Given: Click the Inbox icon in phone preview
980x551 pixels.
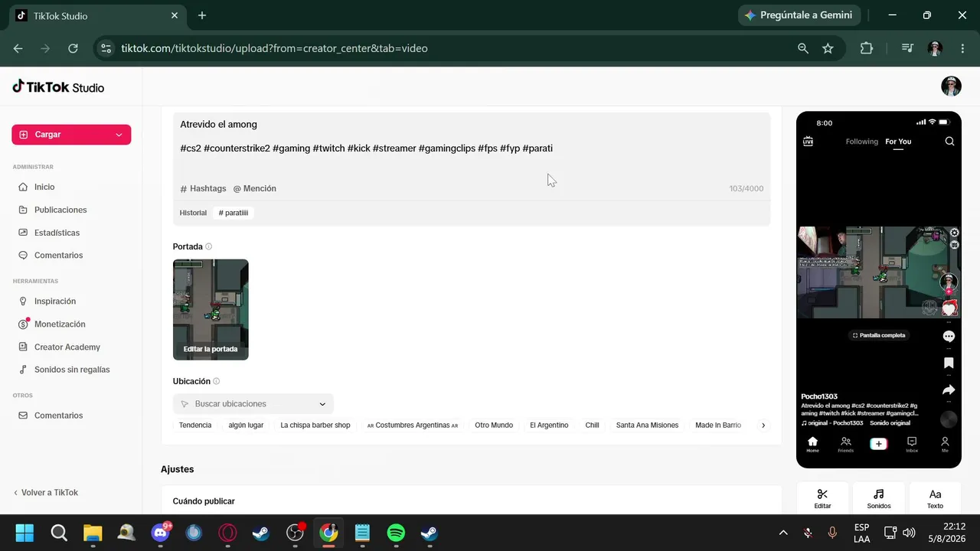Looking at the screenshot, I should click(x=912, y=444).
